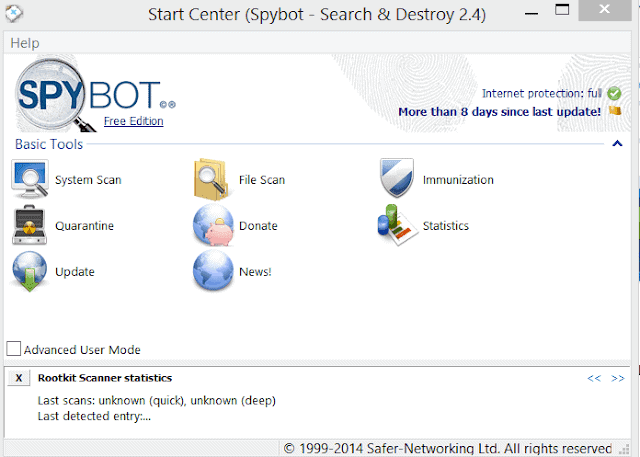Screen dimensions: 640x457
Task: Click the Donate piggy bank icon
Action: tap(213, 225)
